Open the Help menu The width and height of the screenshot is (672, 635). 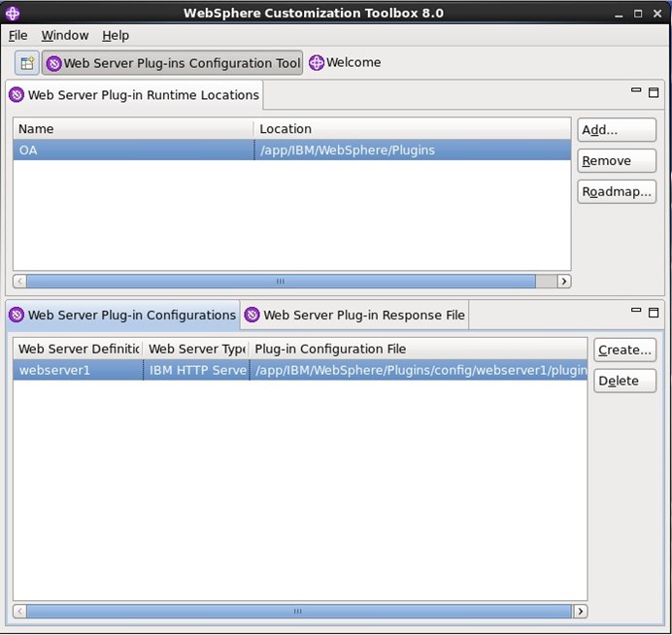coord(116,35)
